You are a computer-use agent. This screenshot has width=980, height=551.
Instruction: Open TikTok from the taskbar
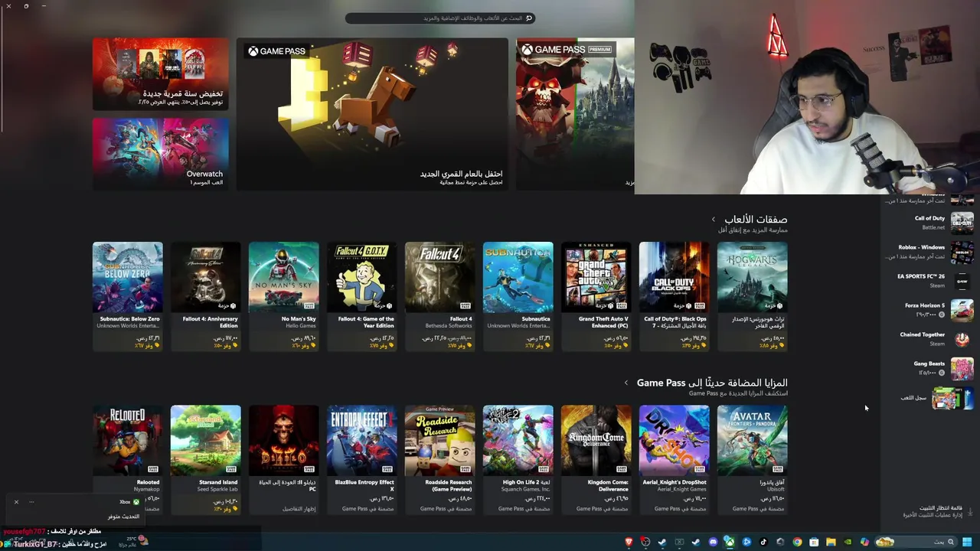coord(763,542)
